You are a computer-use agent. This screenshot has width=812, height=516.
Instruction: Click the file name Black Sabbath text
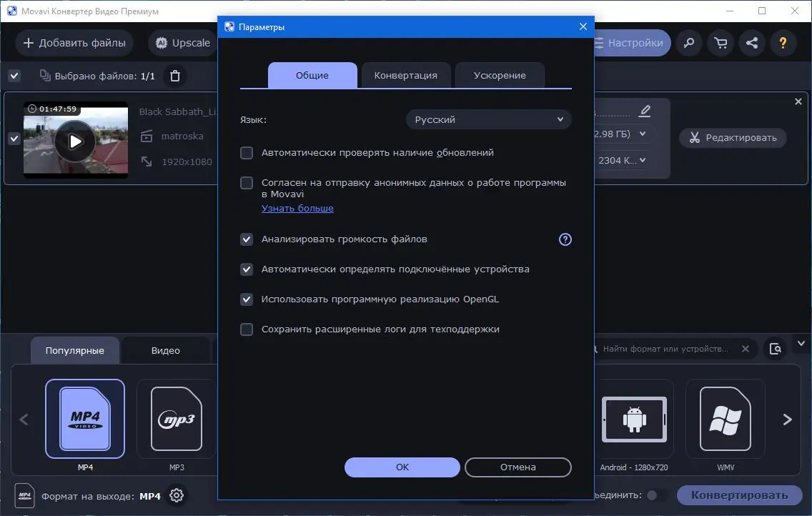pos(177,111)
